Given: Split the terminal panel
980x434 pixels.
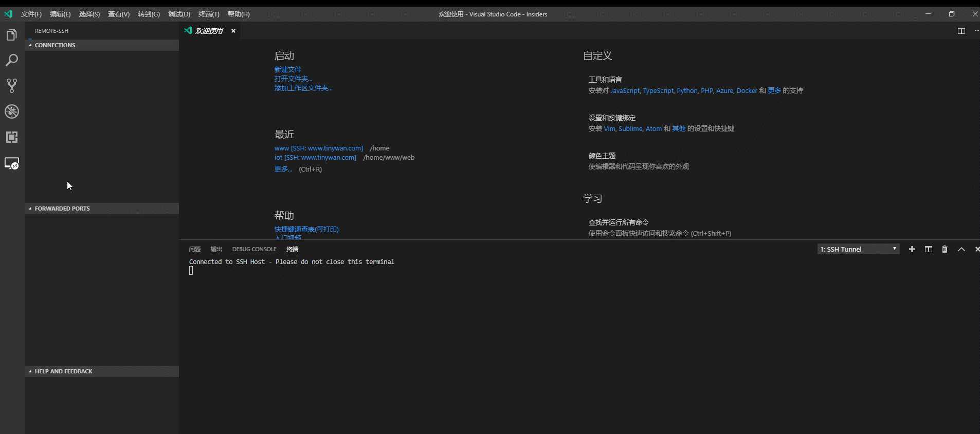Looking at the screenshot, I should pos(929,249).
